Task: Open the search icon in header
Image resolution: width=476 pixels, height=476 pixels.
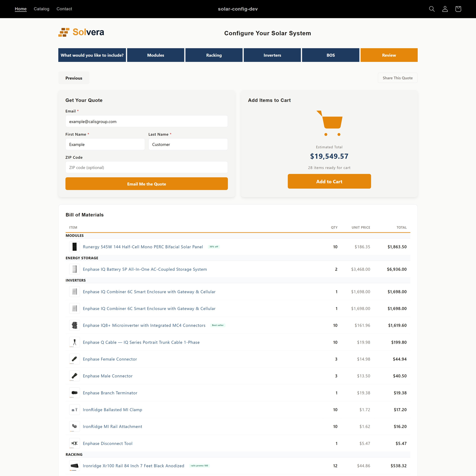Action: click(432, 9)
